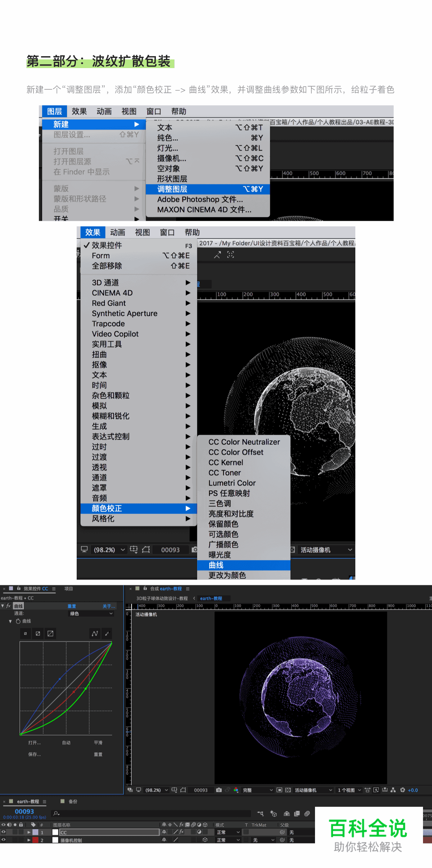Click the frame blending enable icon
Viewport: 432px width, 868px height.
point(297,813)
